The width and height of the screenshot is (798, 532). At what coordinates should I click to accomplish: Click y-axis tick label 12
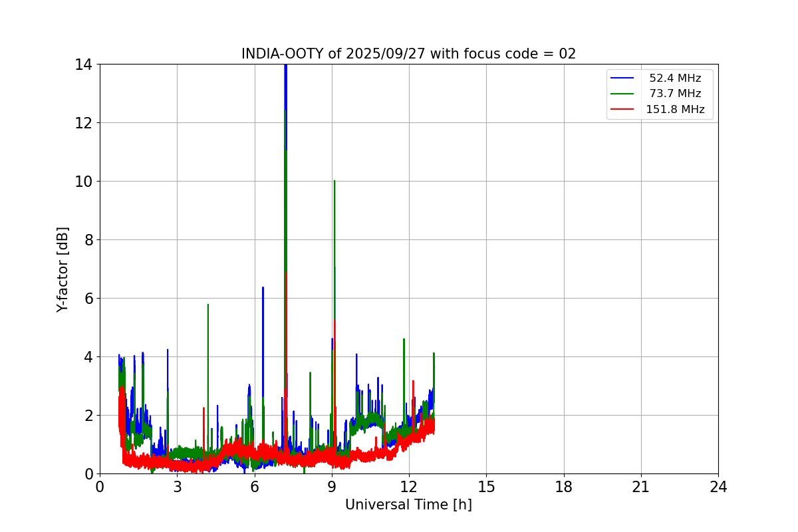click(x=83, y=123)
